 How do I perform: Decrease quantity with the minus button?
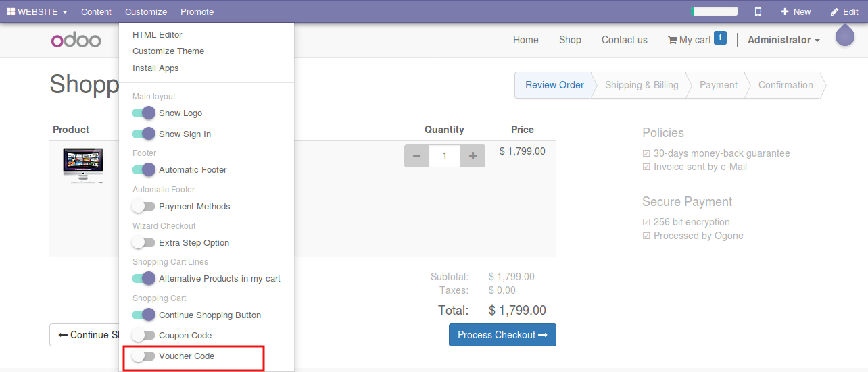pyautogui.click(x=416, y=156)
